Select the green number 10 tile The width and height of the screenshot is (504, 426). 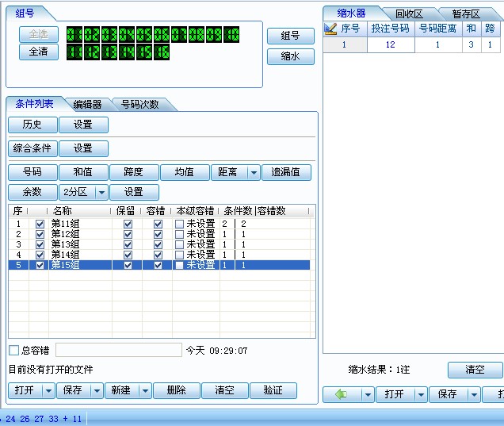(231, 34)
